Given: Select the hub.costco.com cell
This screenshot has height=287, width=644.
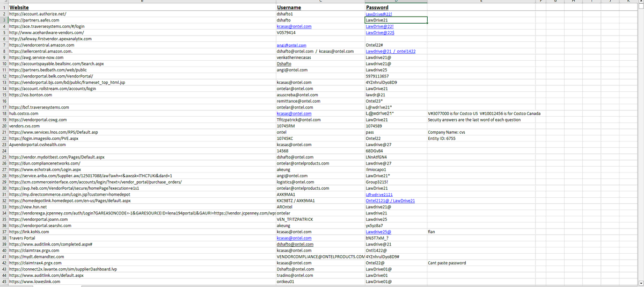Looking at the screenshot, I should (142, 113).
